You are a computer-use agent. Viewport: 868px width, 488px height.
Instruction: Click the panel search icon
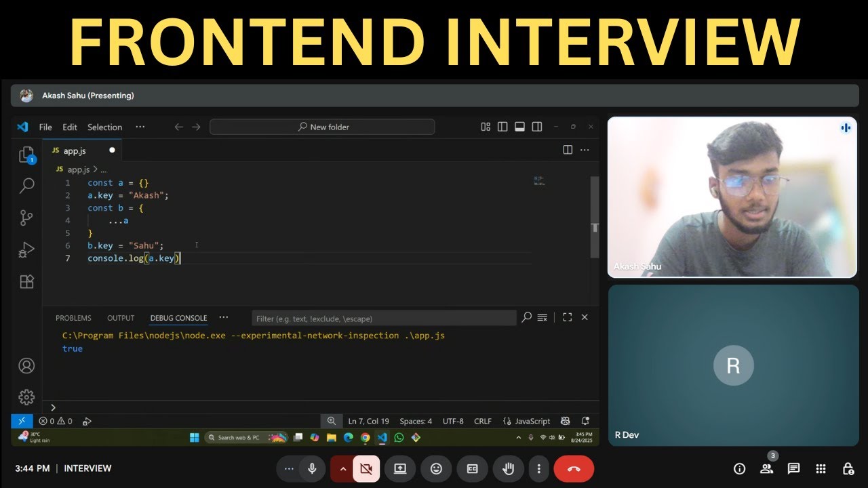(526, 317)
